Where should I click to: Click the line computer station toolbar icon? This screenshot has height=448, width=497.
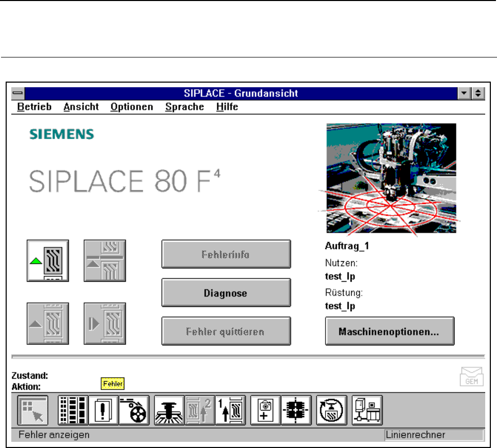[367, 411]
